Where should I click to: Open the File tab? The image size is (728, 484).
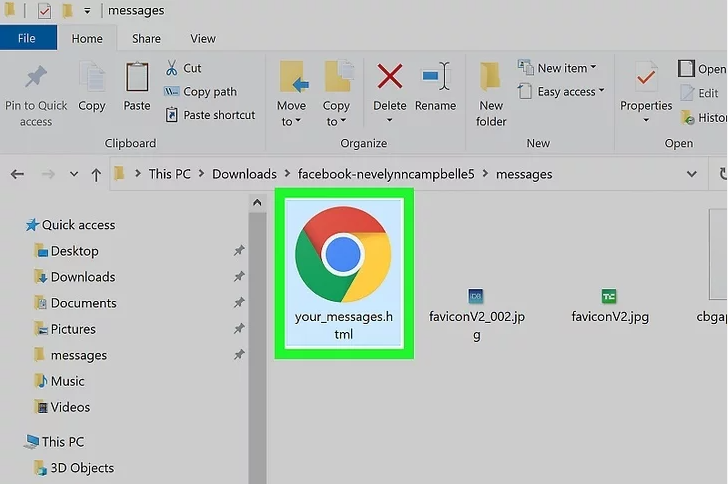[x=27, y=38]
